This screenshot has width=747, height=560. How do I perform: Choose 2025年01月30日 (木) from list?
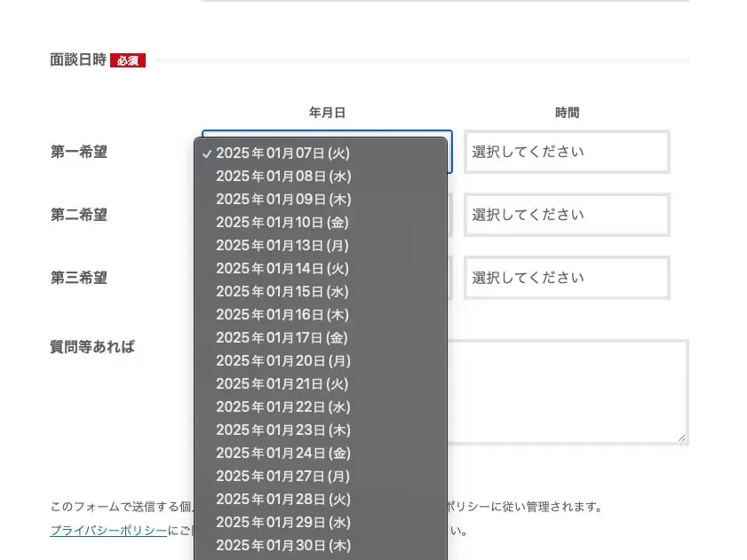click(x=321, y=546)
